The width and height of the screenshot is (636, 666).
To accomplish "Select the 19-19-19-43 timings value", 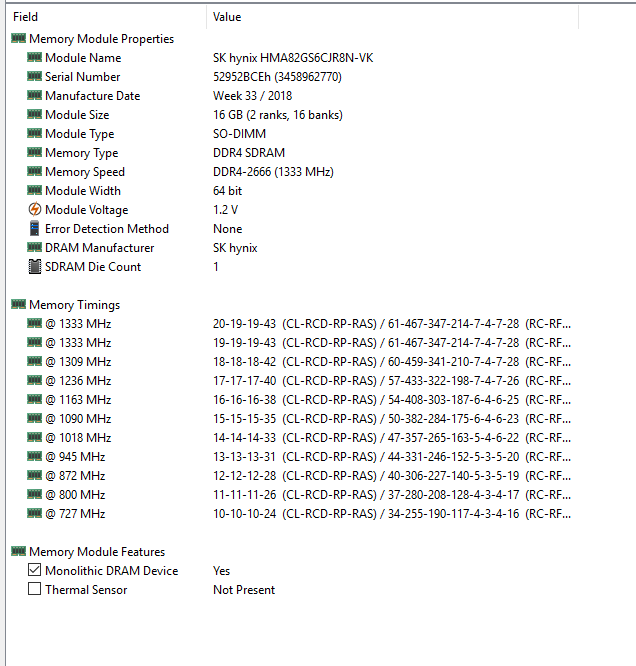I will pyautogui.click(x=392, y=343).
